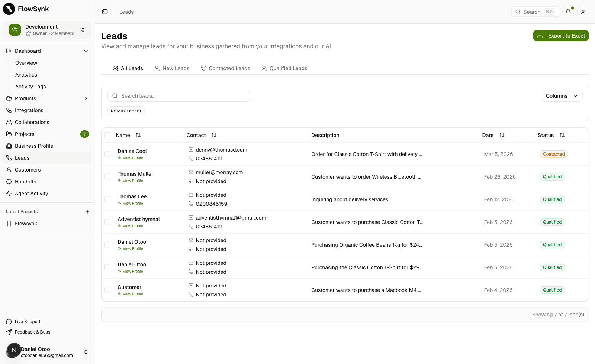Switch to the Qualified Leads tab

click(284, 68)
